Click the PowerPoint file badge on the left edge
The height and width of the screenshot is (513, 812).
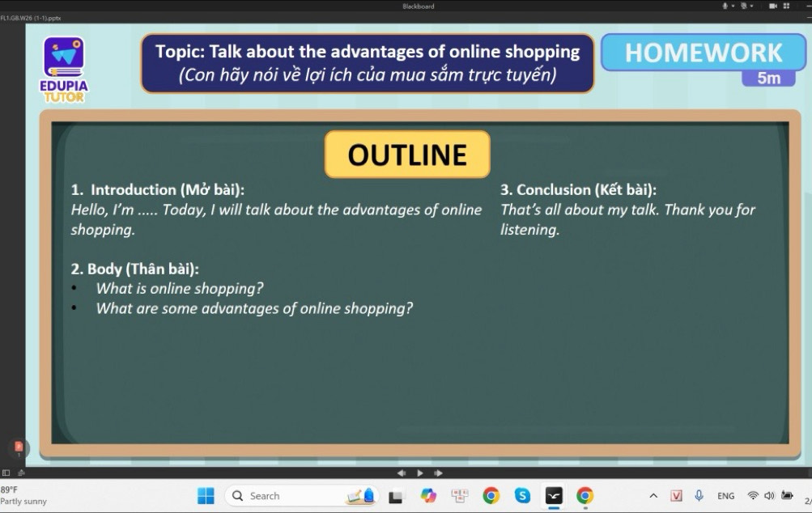tap(18, 447)
